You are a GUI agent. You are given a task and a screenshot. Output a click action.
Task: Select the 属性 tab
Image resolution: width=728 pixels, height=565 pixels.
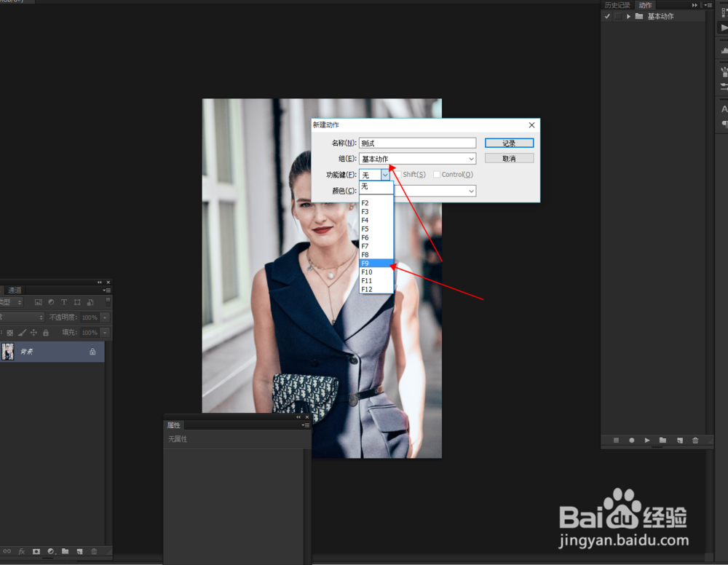pyautogui.click(x=174, y=425)
